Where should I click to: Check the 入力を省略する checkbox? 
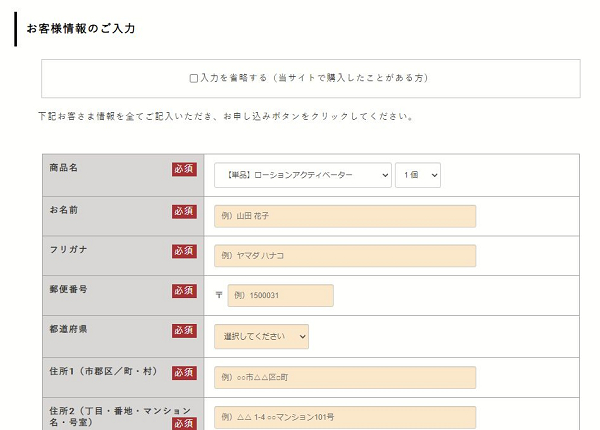194,78
